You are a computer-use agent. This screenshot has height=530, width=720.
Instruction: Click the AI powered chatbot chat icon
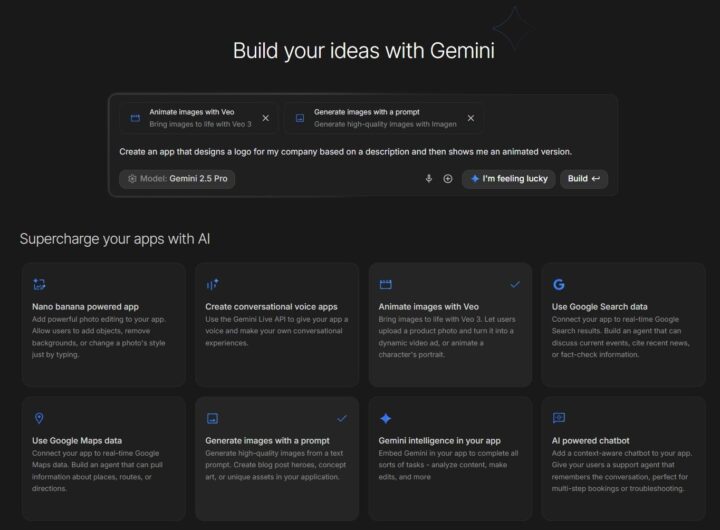[559, 418]
